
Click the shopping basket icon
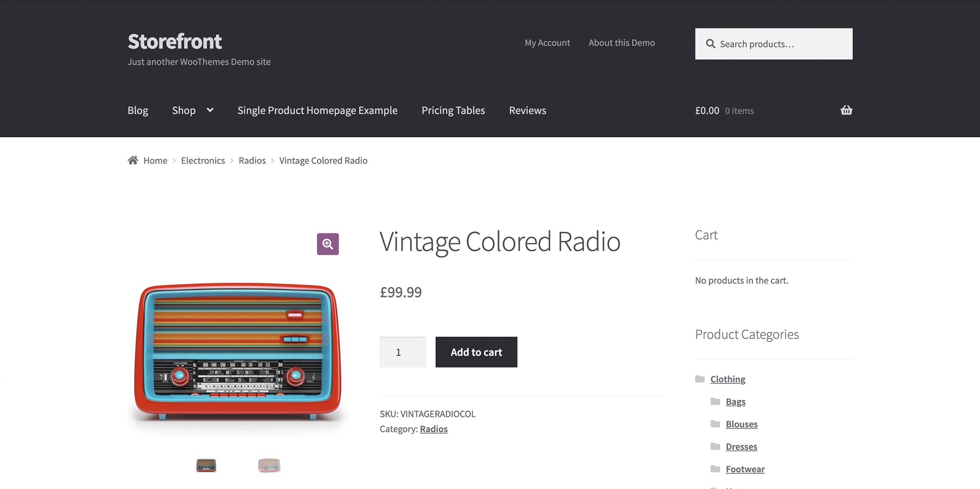coord(846,110)
